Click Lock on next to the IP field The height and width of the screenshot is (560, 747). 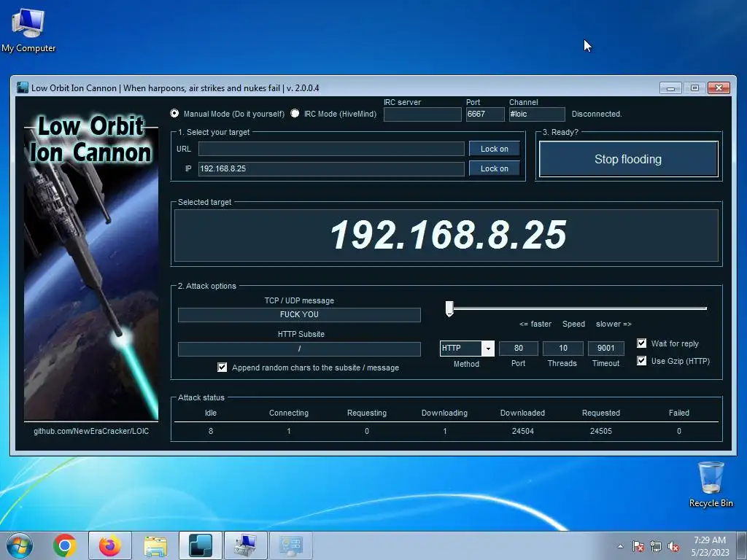click(494, 168)
